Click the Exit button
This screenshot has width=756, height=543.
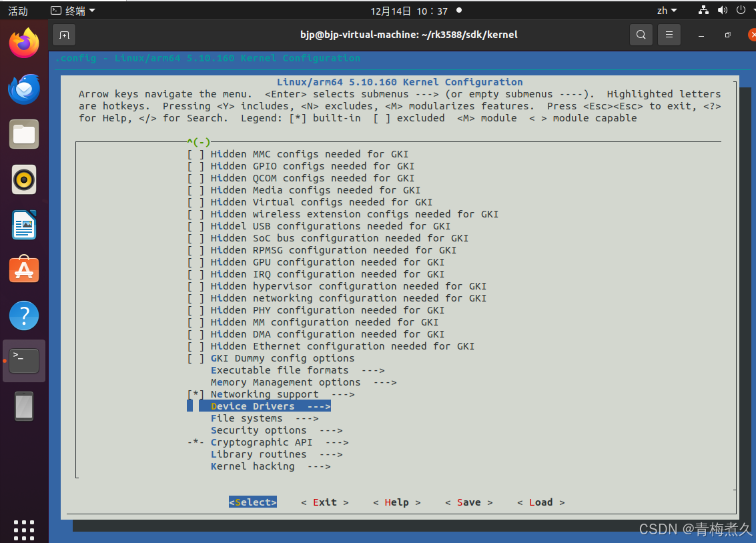324,502
